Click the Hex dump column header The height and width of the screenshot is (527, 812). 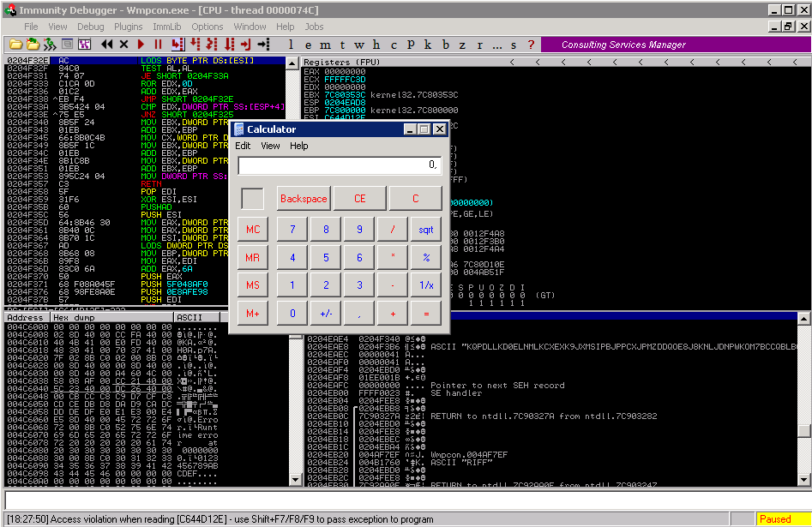pos(111,317)
